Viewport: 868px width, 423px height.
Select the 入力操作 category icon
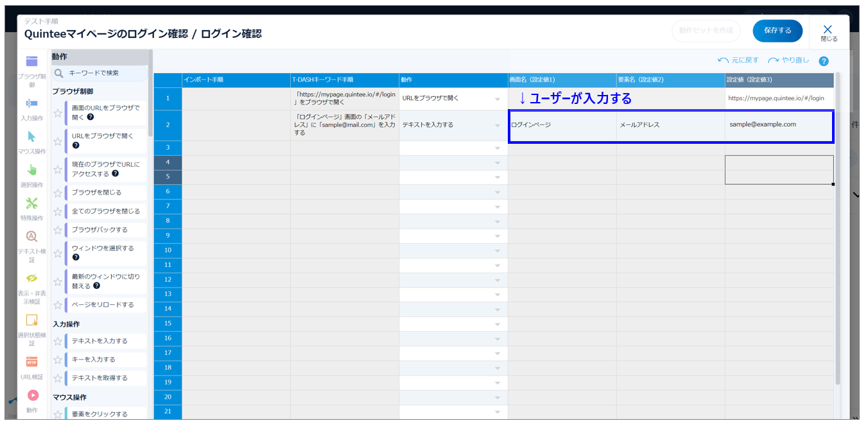point(31,103)
